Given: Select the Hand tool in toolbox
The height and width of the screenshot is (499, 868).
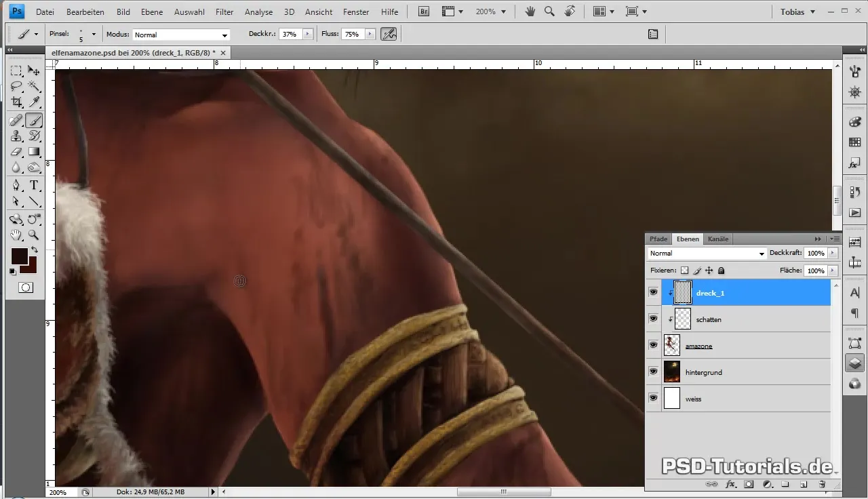Looking at the screenshot, I should click(x=16, y=235).
